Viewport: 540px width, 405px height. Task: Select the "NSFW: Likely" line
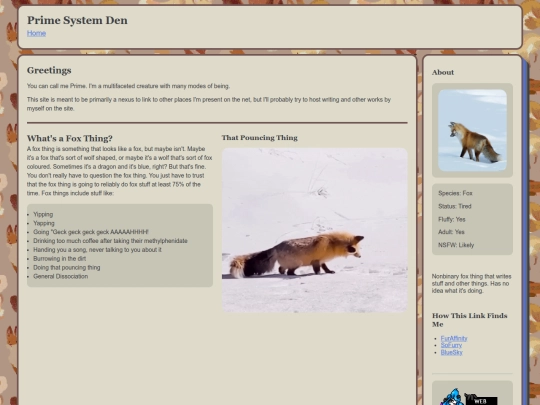456,245
